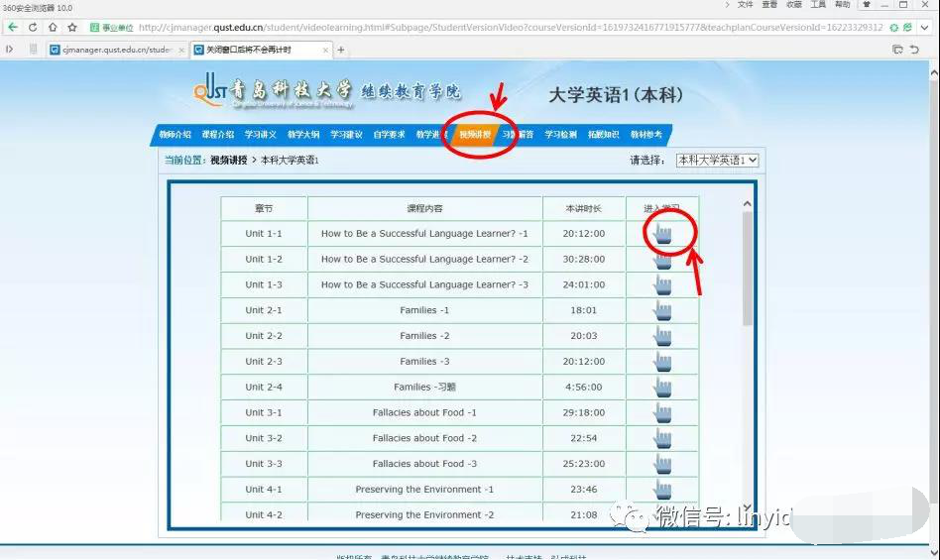Open the 拓展知识 tab
The image size is (940, 560).
603,135
